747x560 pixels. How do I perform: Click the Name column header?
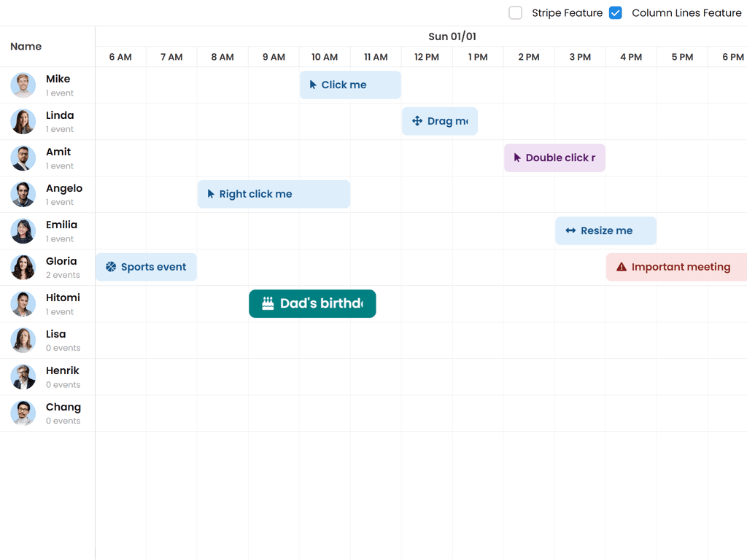pos(26,47)
